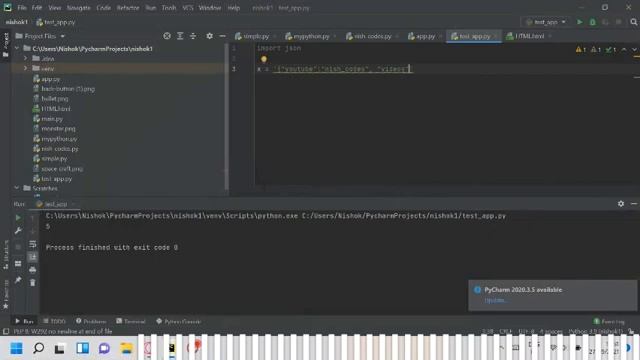Rerun test_app with the green arrow in the Run panel
Viewport: 640px width, 360px height.
18,218
